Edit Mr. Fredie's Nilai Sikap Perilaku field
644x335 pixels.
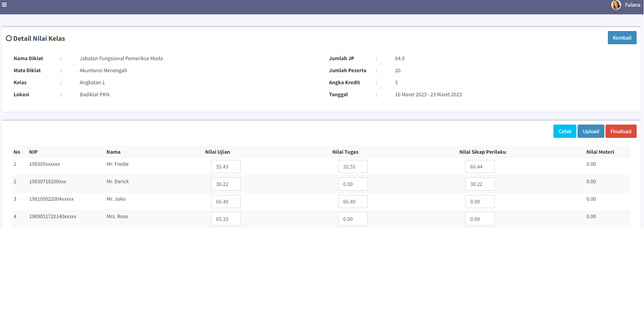(x=480, y=167)
